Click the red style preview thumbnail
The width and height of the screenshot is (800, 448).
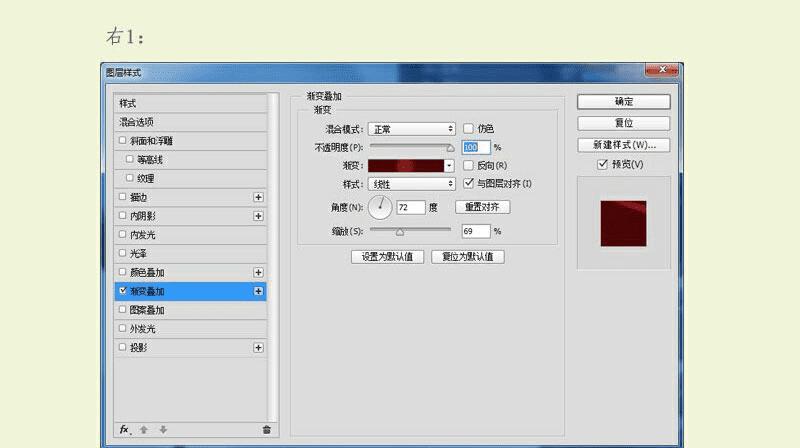[623, 223]
